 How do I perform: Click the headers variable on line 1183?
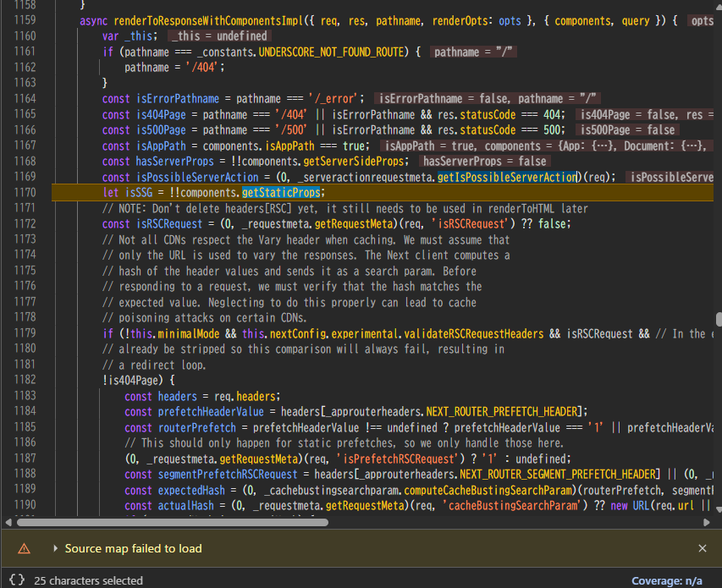coord(177,396)
